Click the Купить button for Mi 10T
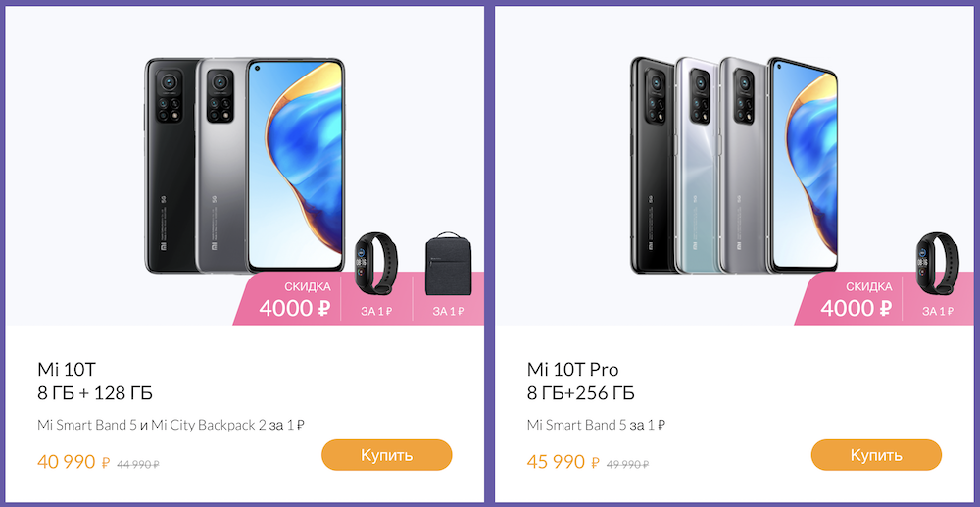 (386, 454)
